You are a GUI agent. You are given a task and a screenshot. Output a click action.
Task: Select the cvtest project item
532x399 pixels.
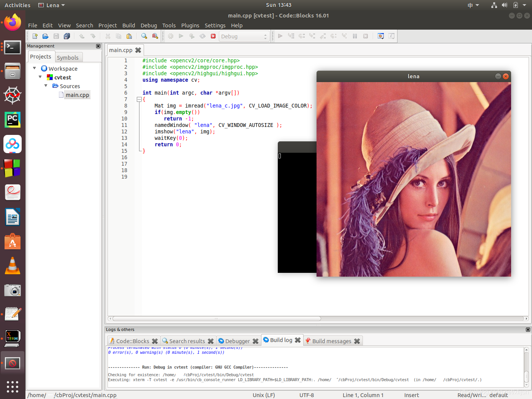coord(63,77)
